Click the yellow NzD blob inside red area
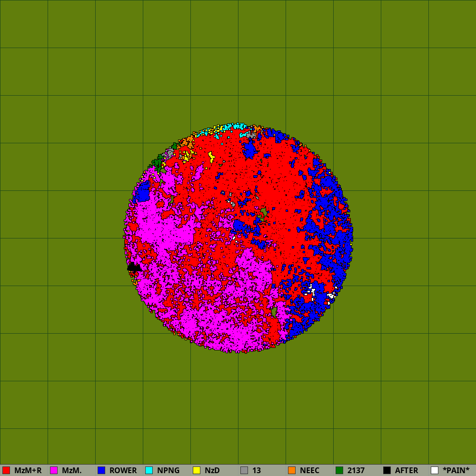Image resolution: width=476 pixels, height=476 pixels. pos(211,157)
